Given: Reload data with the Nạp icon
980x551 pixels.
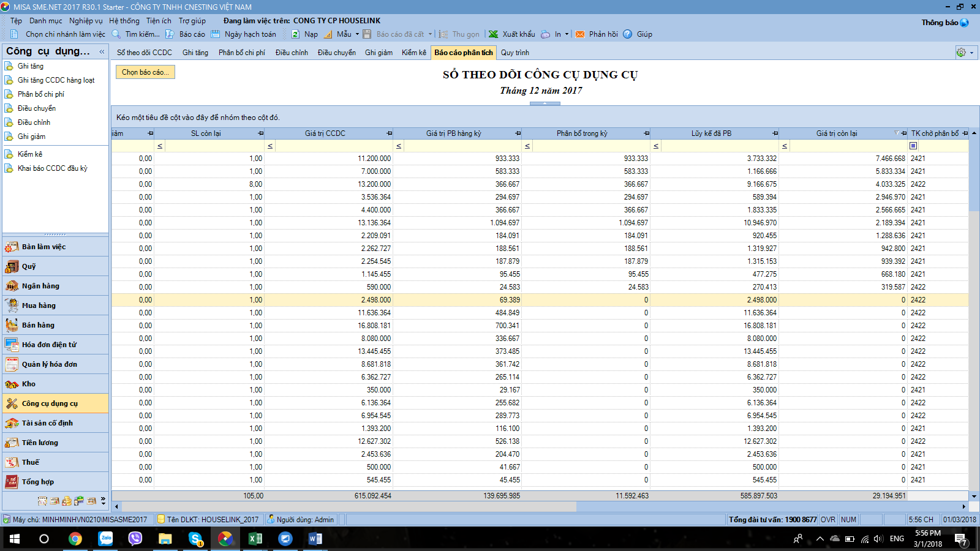Looking at the screenshot, I should (x=296, y=34).
